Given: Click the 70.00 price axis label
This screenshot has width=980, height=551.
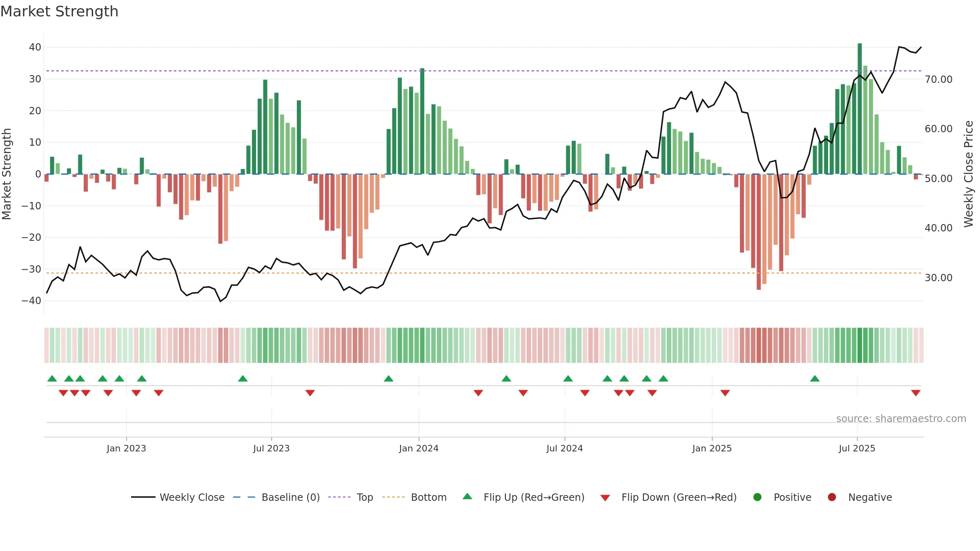Looking at the screenshot, I should [x=938, y=79].
